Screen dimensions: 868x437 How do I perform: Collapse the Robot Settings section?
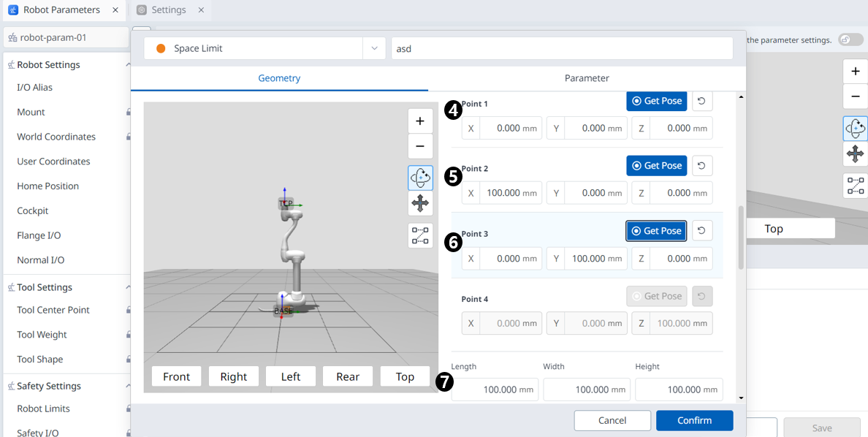click(127, 65)
